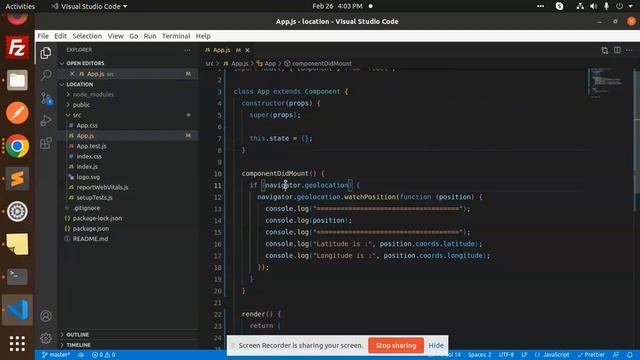Click the LF end-of-line indicator

(524, 355)
